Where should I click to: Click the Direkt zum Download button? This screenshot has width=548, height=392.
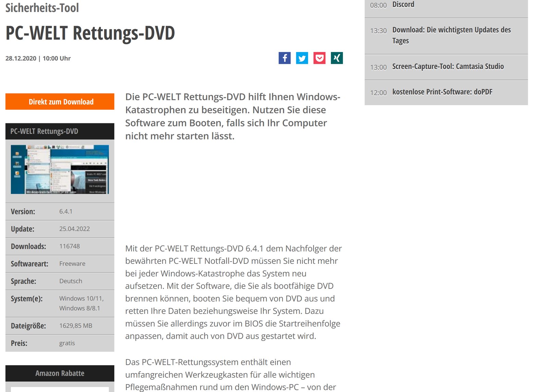coord(60,101)
